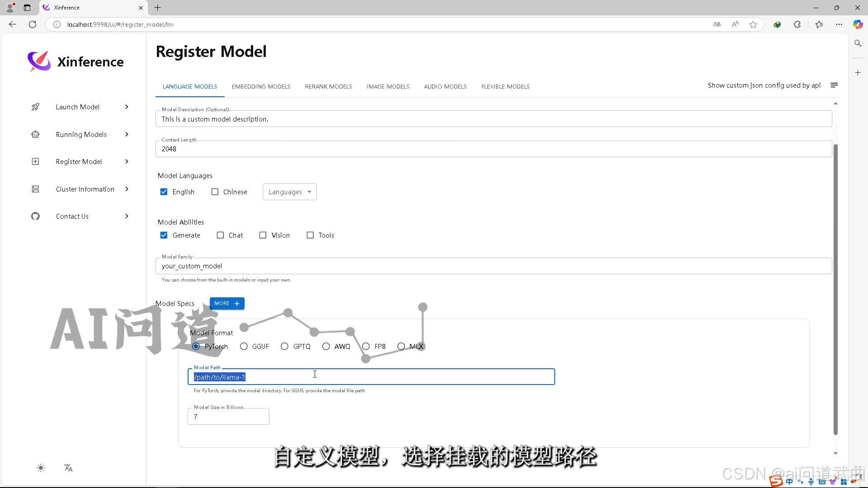Viewport: 868px width, 488px height.
Task: Click the plus-box Register Model icon
Action: coord(35,162)
